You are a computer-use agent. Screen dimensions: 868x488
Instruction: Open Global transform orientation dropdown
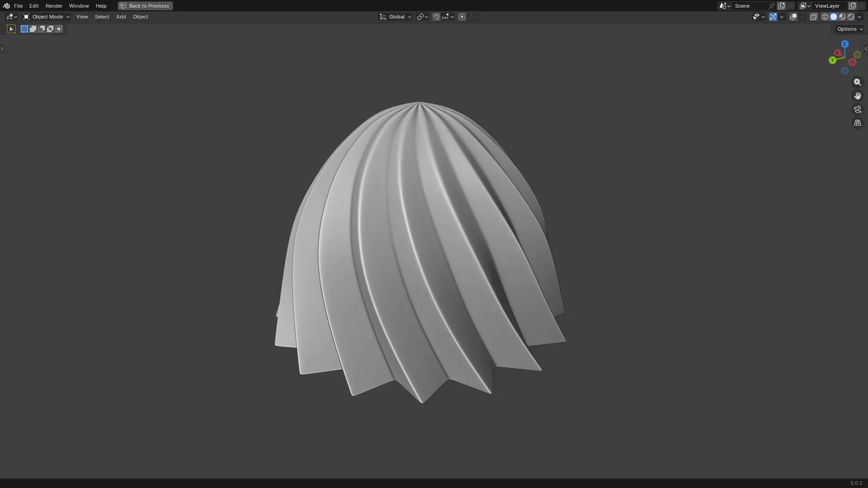pos(396,17)
